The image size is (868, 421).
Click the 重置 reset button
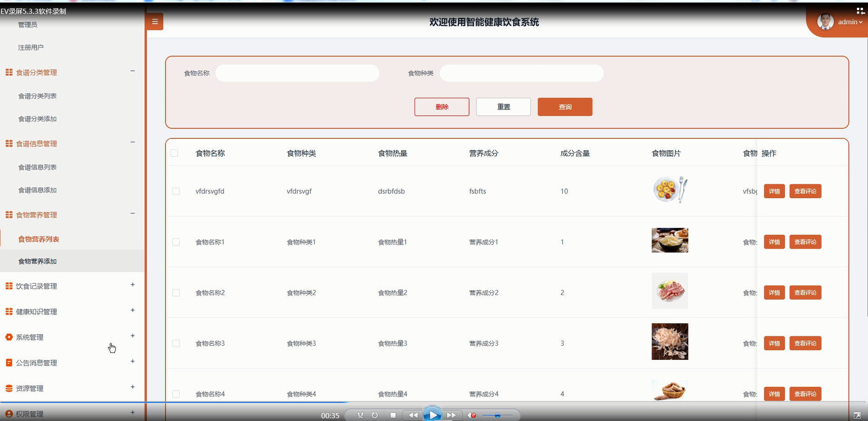pos(503,107)
